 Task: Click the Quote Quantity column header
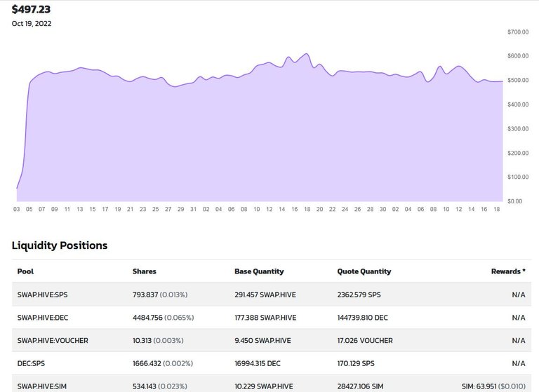(x=364, y=271)
